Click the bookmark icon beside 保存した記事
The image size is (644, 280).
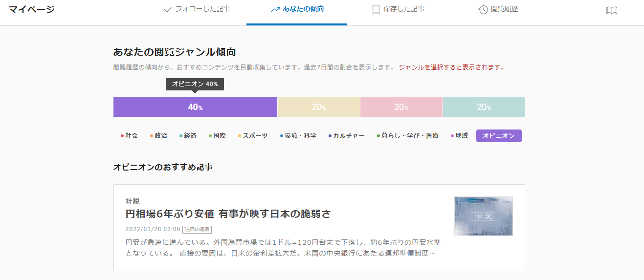pos(376,10)
